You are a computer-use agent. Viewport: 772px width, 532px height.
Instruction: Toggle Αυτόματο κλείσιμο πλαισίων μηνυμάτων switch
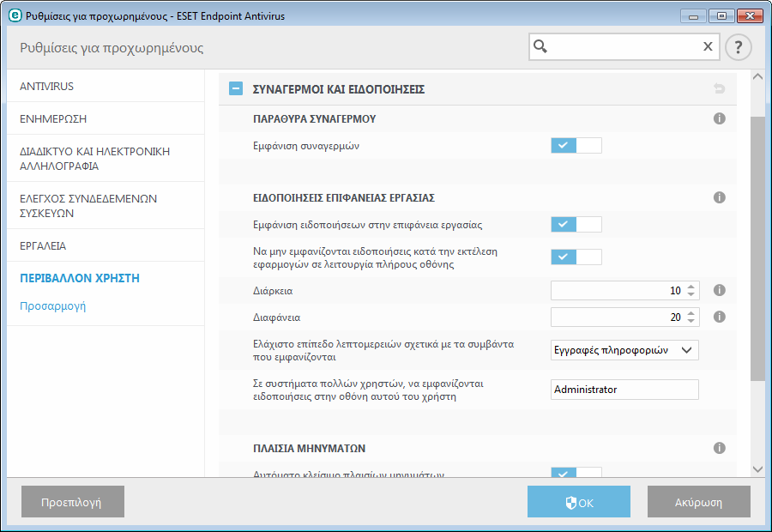coord(576,473)
